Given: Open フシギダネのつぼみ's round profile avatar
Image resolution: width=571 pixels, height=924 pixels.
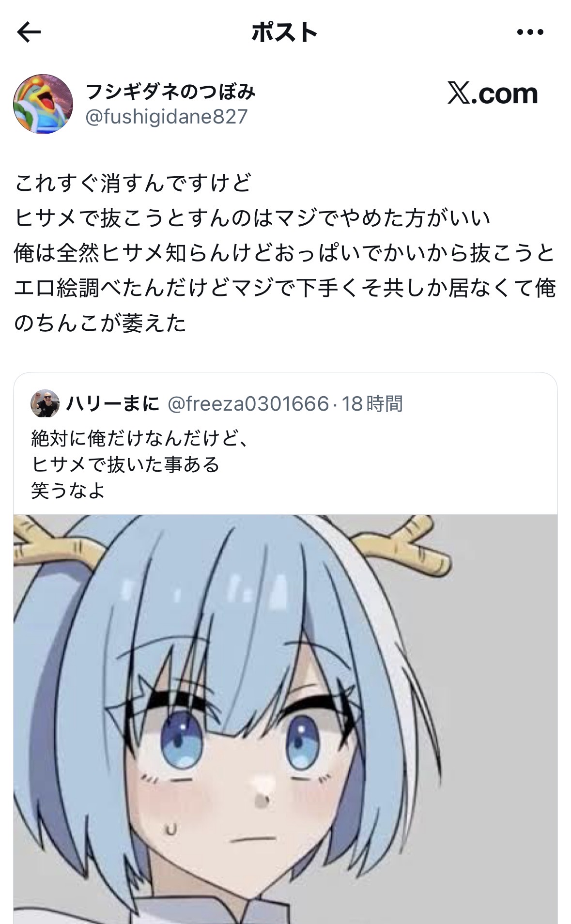Looking at the screenshot, I should tap(43, 104).
